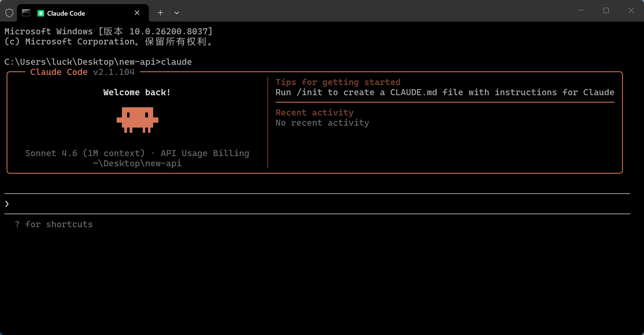Click the "Recent activity" heading
This screenshot has height=335, width=644.
click(314, 112)
